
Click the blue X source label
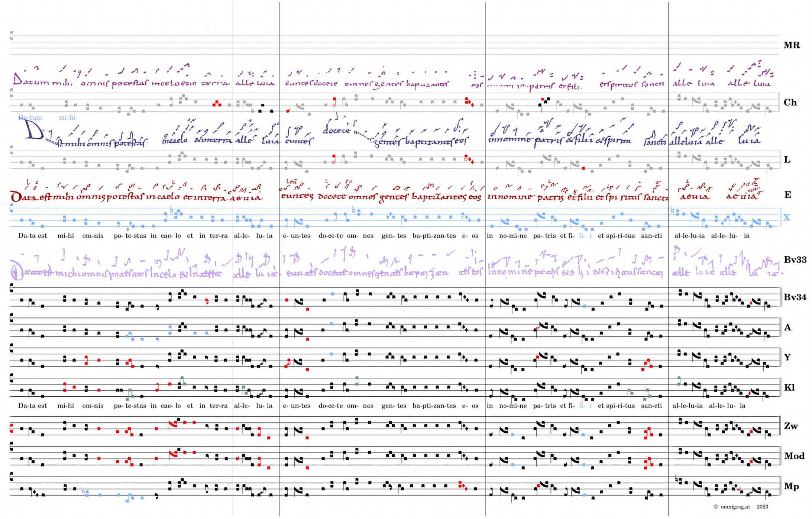tap(786, 217)
